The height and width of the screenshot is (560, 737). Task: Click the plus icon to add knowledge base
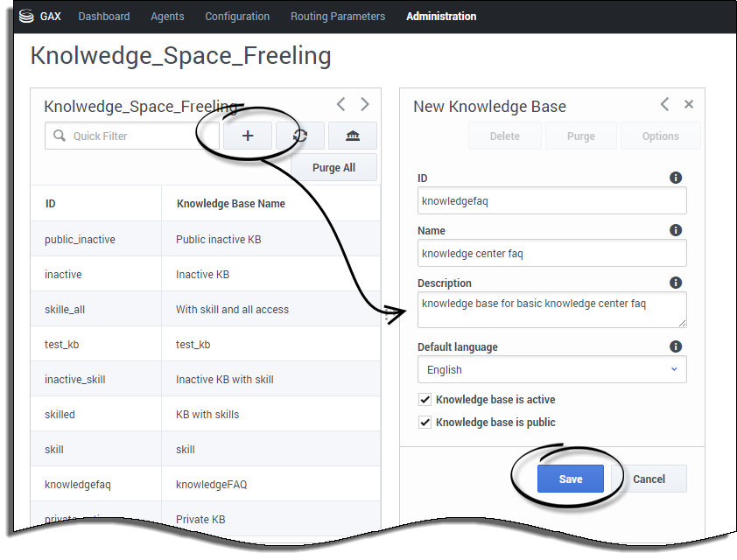(x=248, y=136)
